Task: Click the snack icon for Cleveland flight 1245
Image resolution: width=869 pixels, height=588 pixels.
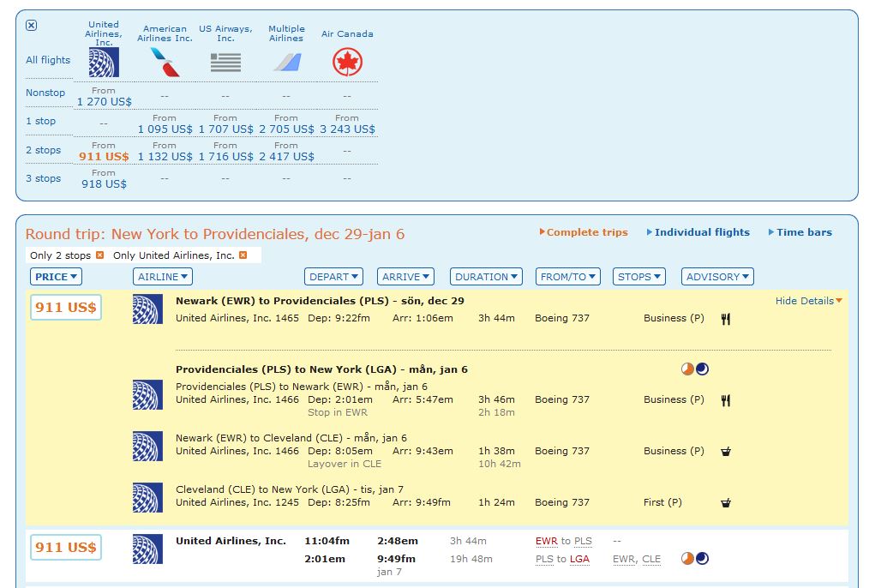Action: point(726,503)
